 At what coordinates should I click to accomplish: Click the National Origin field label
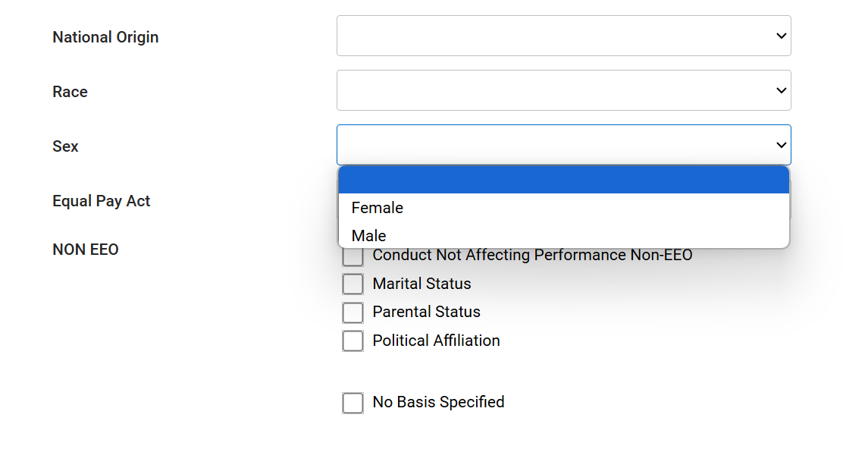click(105, 37)
